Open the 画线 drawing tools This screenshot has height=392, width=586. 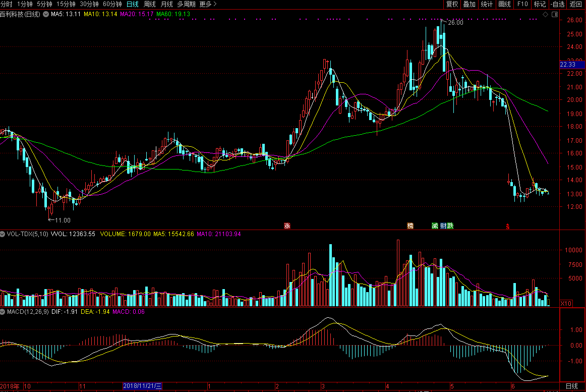(504, 4)
